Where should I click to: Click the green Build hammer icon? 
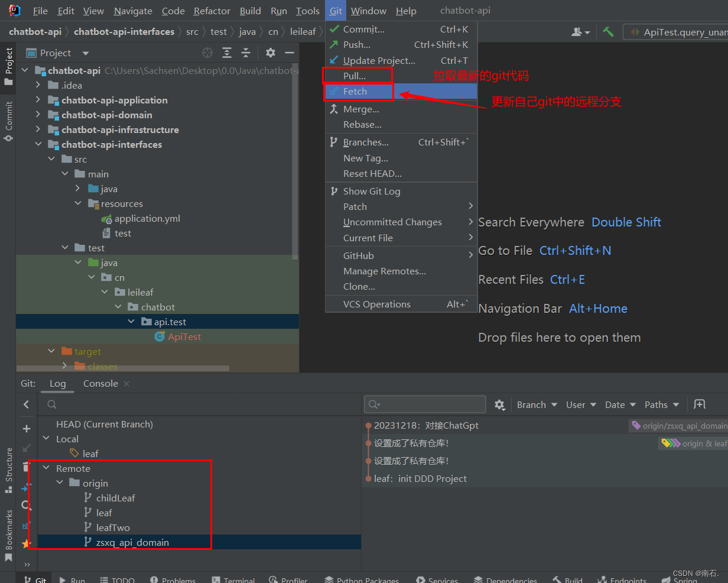coord(608,31)
